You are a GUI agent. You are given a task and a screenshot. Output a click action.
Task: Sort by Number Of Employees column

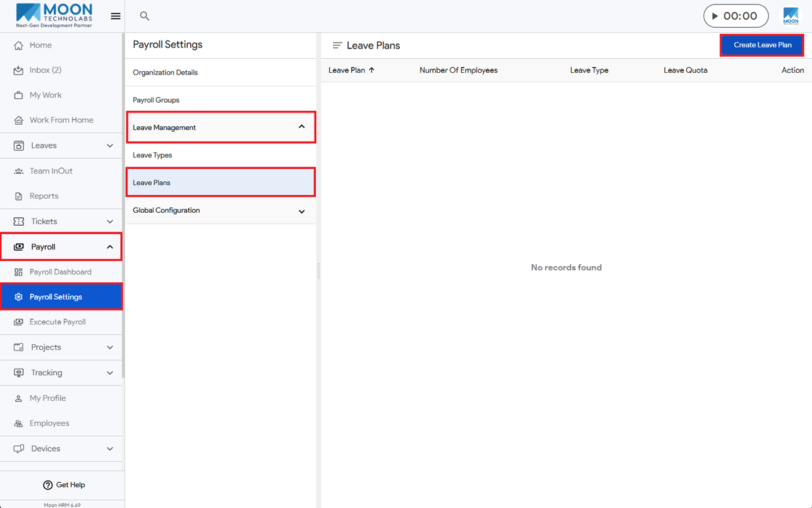coord(458,70)
